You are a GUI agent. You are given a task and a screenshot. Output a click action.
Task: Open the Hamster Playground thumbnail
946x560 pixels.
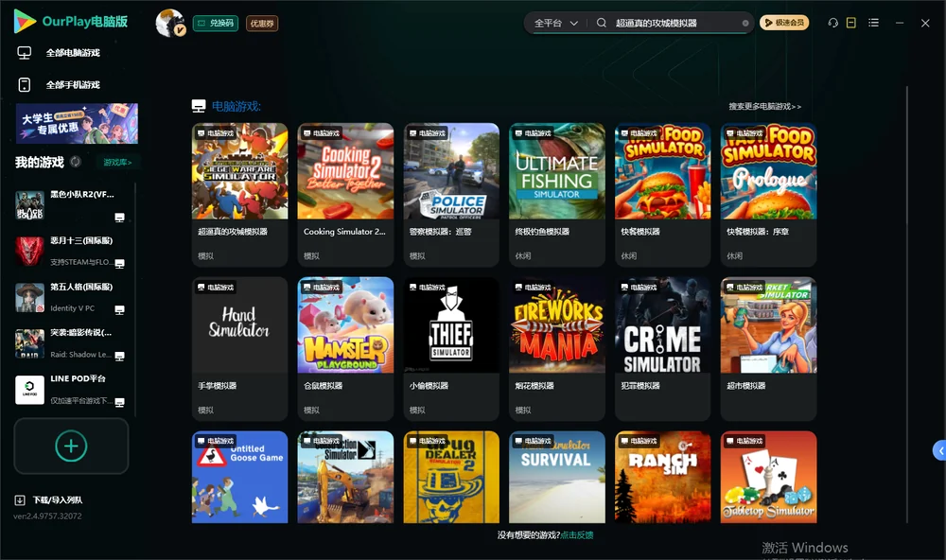[x=345, y=325]
